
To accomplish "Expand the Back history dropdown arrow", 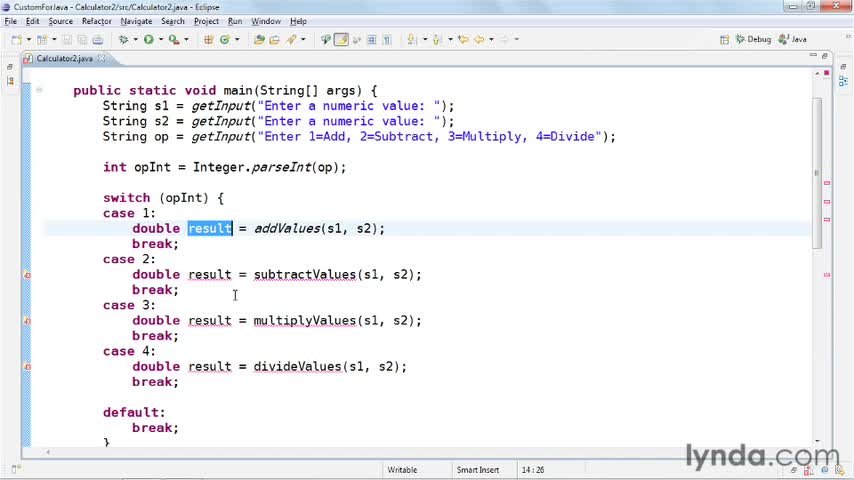I will (491, 40).
